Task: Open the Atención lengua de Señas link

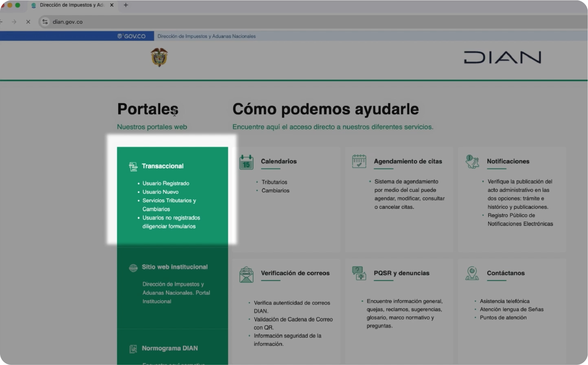Action: (512, 309)
